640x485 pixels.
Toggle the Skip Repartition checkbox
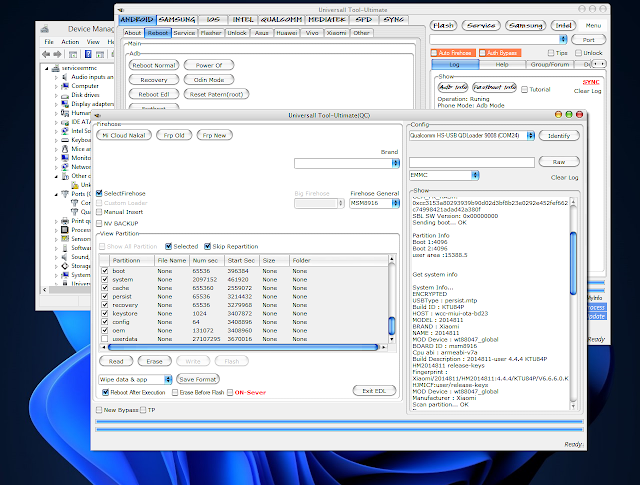(207, 246)
